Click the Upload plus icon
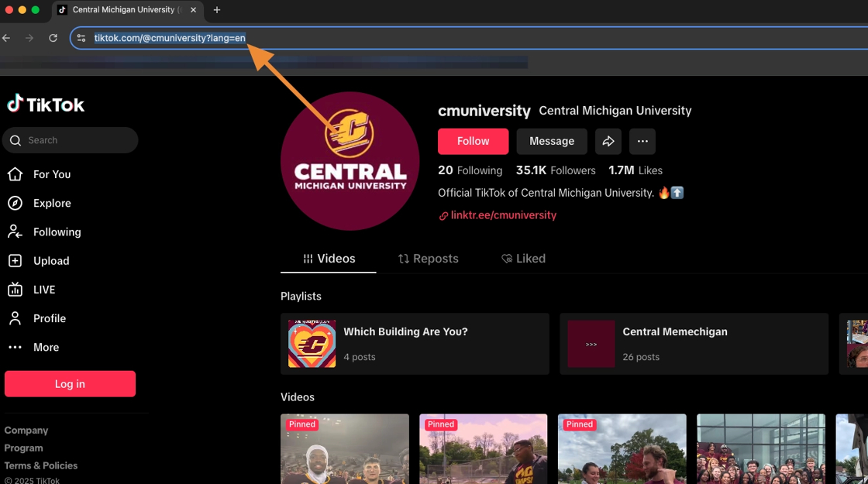 point(15,260)
